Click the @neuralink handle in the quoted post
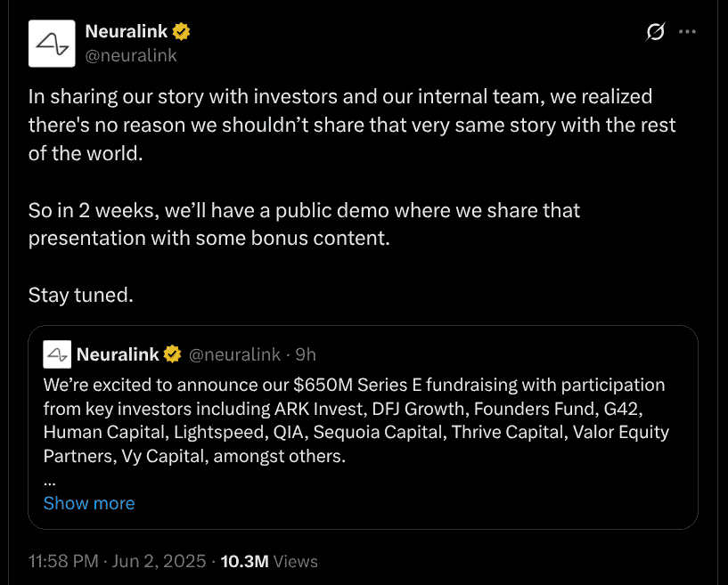Screen dimensions: 728x585 point(234,354)
